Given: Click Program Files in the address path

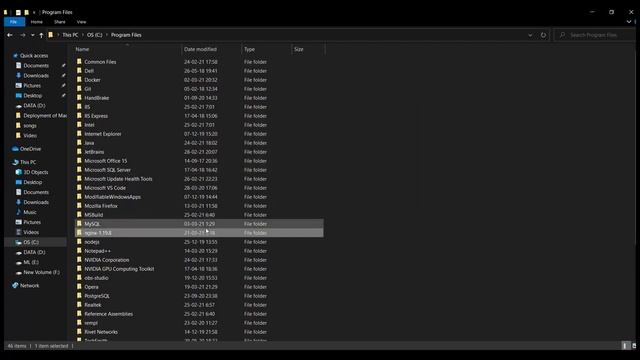Looking at the screenshot, I should [126, 35].
